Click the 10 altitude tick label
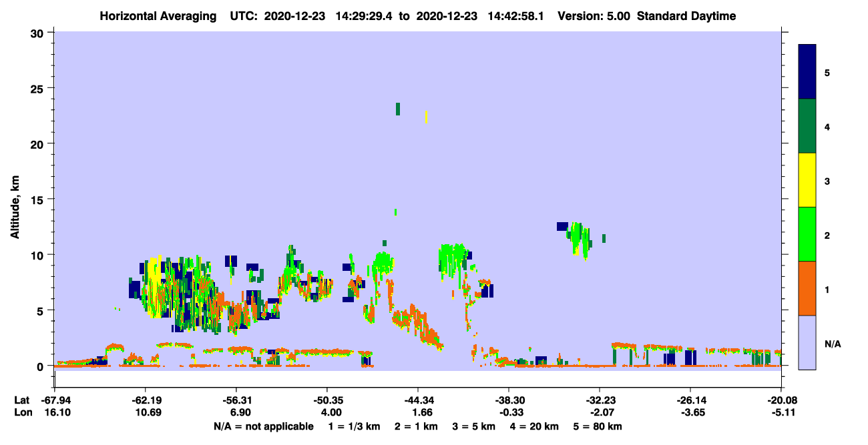Screen dimensions: 868x445 [x=39, y=255]
